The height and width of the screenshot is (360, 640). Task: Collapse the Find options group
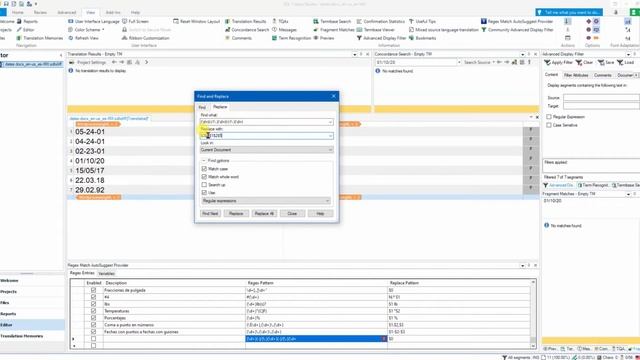tap(204, 161)
